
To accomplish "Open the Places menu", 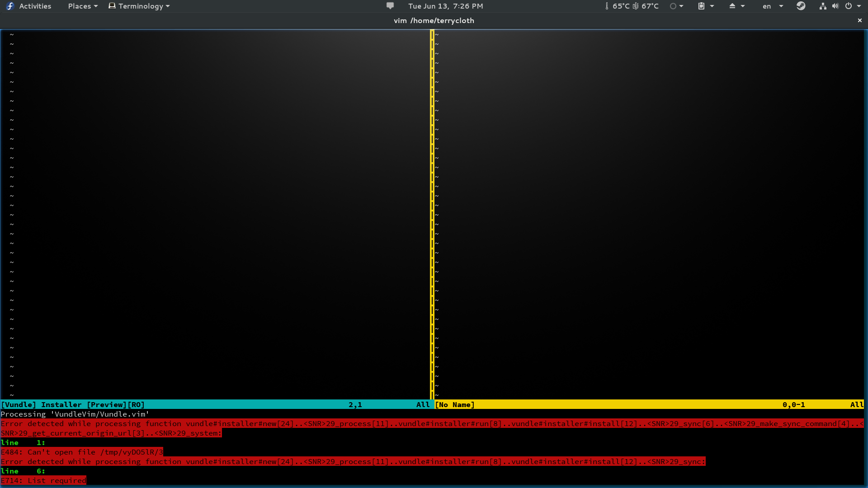I will pyautogui.click(x=83, y=6).
